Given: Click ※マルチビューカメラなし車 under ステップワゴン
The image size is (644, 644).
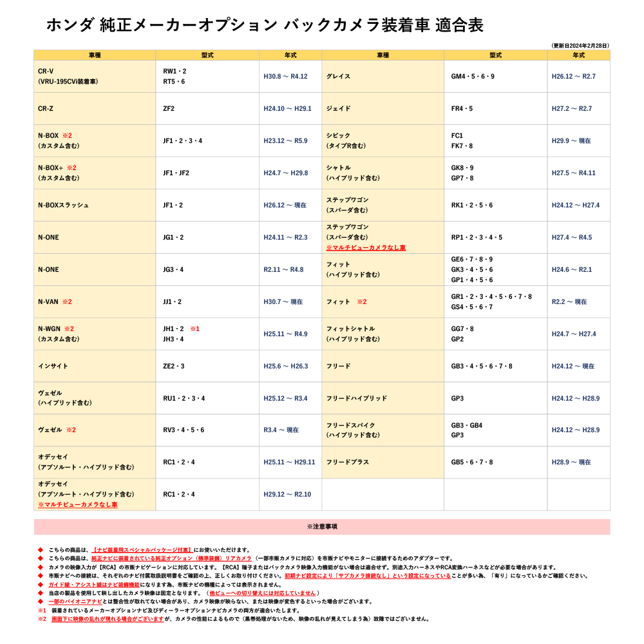Looking at the screenshot, I should coord(366,248).
